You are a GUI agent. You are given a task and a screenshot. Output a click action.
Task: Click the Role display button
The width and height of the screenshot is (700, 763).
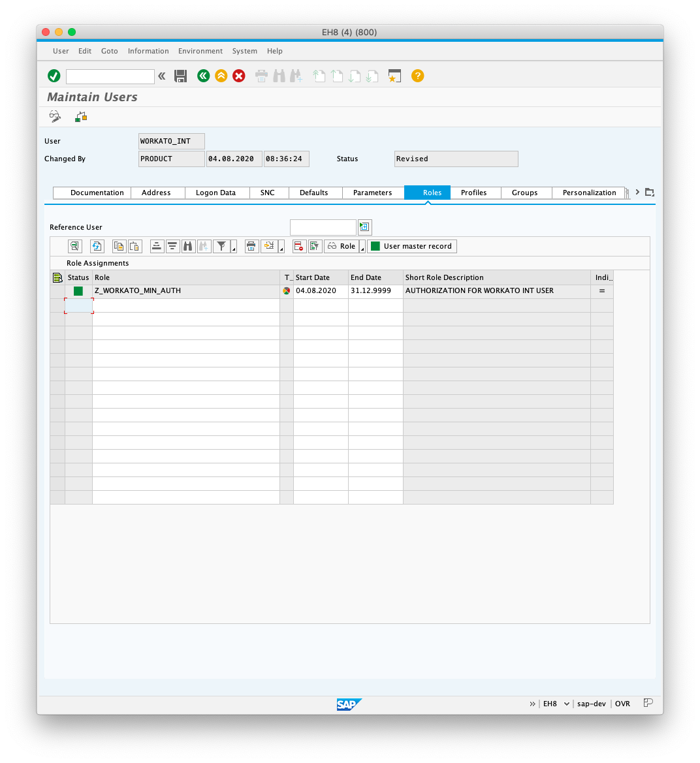coord(342,246)
